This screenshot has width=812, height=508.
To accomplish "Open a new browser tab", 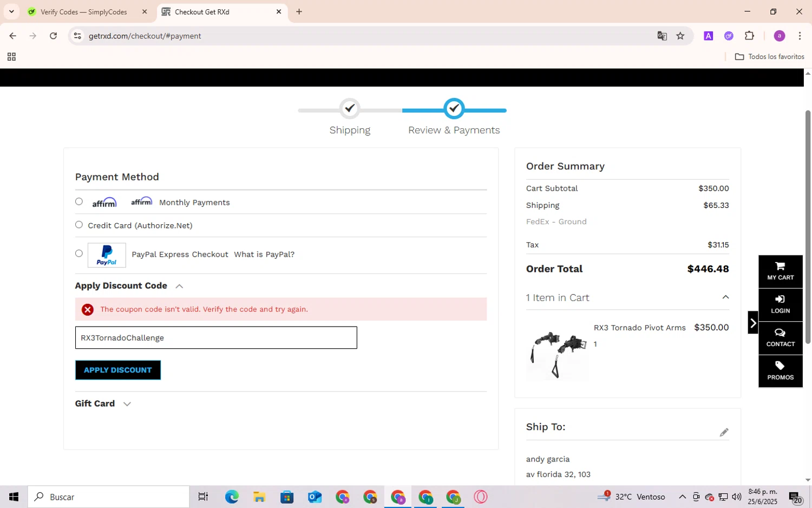I will coord(299,11).
